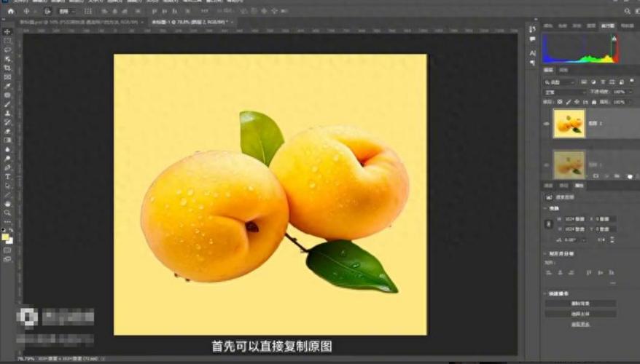Toggle Quick Mask mode icon
640x364 pixels.
coord(7,250)
